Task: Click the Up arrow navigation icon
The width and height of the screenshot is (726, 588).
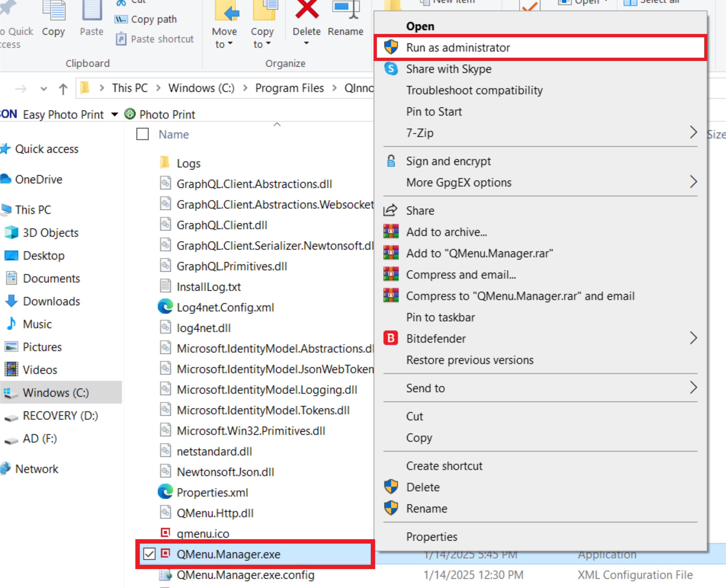Action: [x=63, y=89]
